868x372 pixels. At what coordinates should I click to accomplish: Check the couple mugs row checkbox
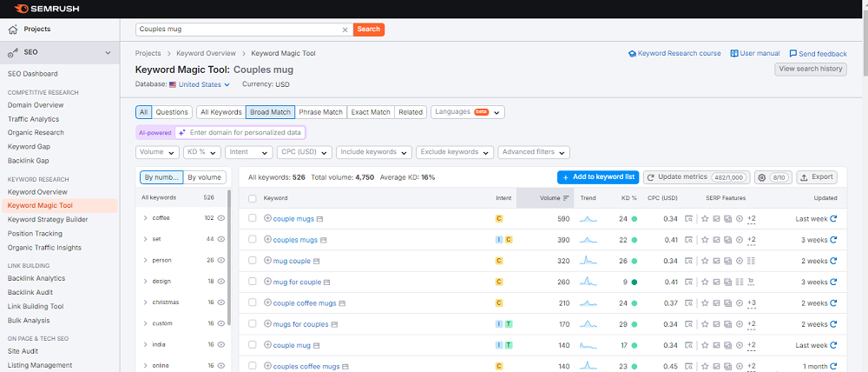[253, 218]
